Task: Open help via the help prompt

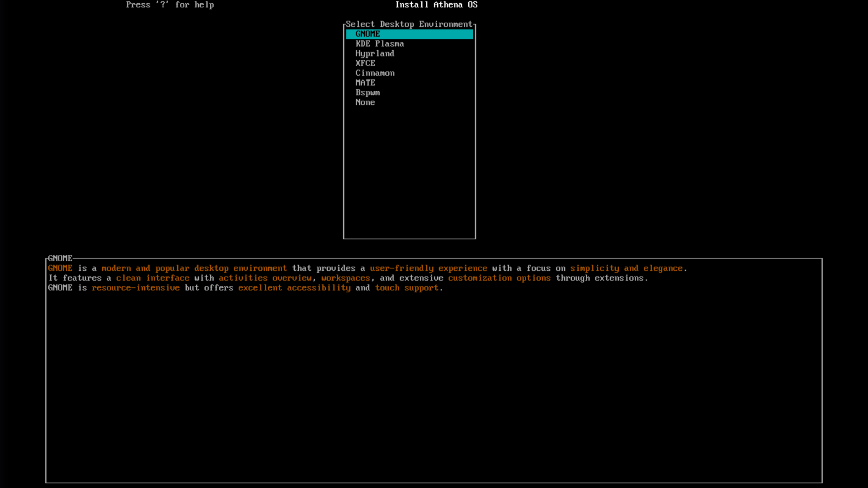Action: coord(170,5)
